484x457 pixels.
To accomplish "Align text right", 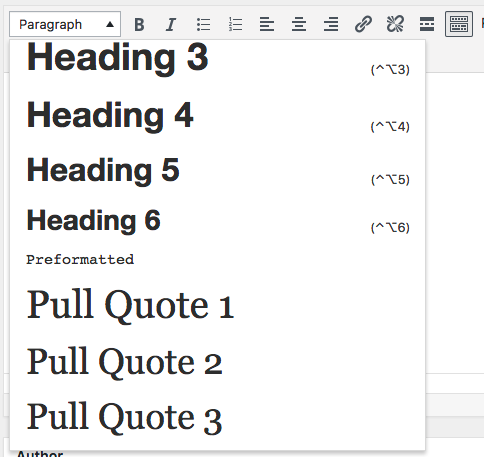I will coord(331,24).
